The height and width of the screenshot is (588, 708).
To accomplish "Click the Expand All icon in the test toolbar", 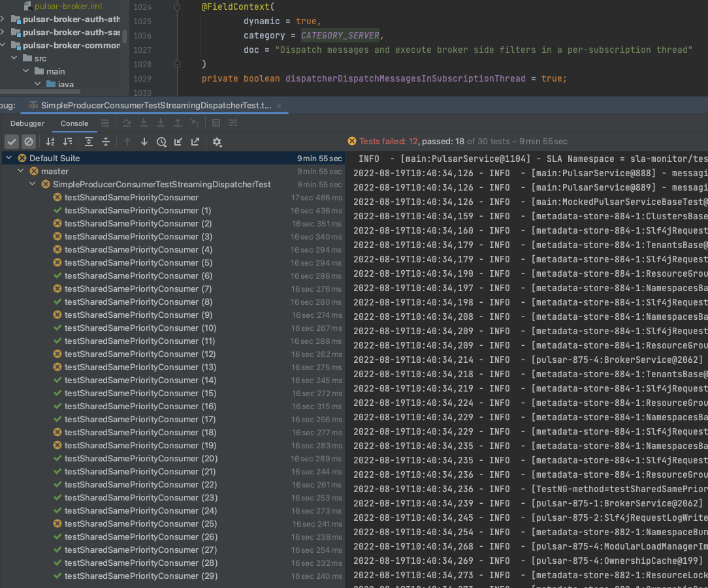I will 89,142.
